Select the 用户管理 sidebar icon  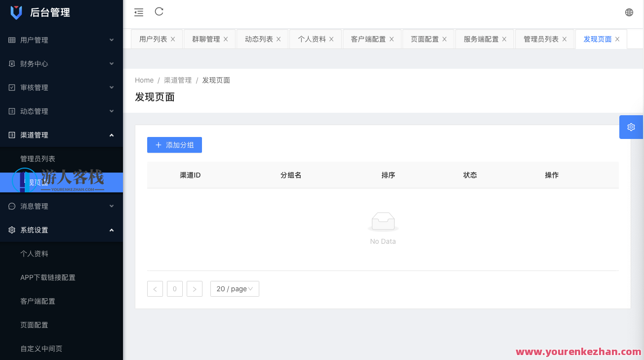click(11, 40)
